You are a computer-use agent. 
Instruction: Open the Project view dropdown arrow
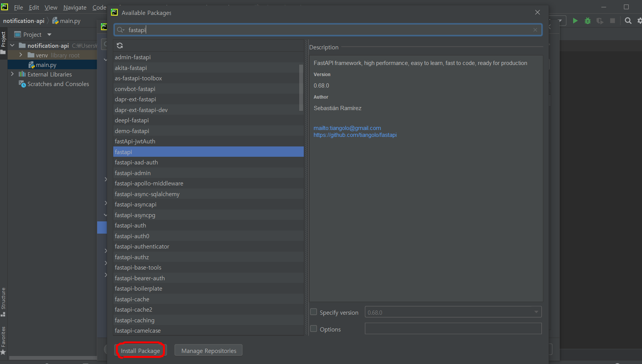(x=49, y=34)
